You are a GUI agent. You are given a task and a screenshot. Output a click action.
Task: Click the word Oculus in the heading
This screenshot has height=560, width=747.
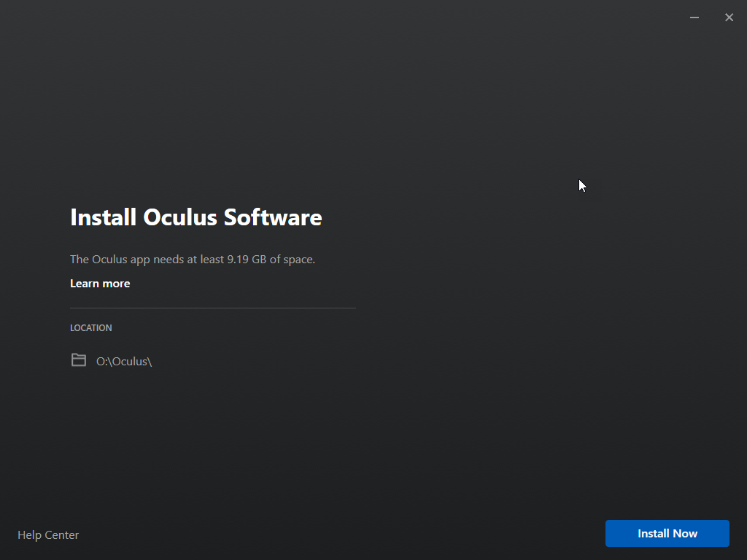[180, 217]
